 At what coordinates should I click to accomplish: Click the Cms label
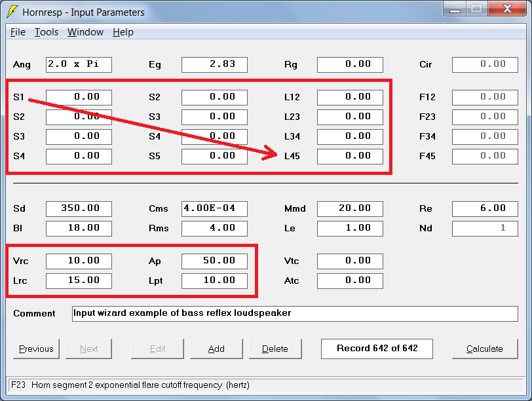(159, 209)
